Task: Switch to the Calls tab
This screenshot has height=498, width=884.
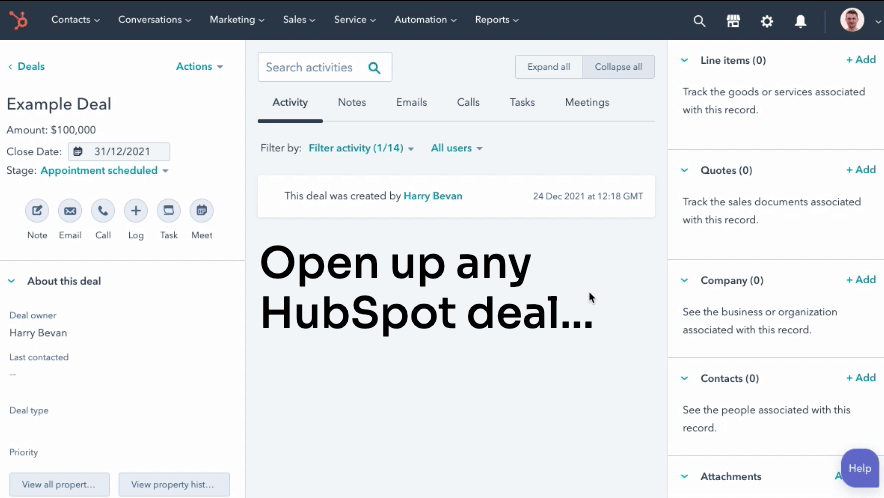Action: [468, 103]
